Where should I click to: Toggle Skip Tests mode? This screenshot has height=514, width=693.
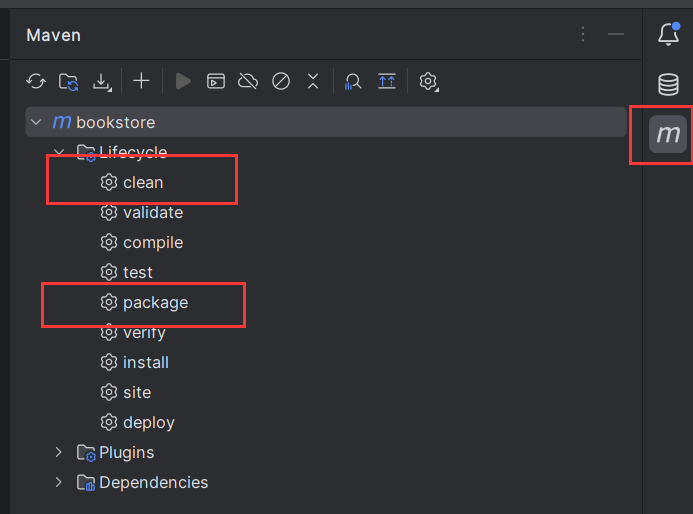[x=281, y=81]
